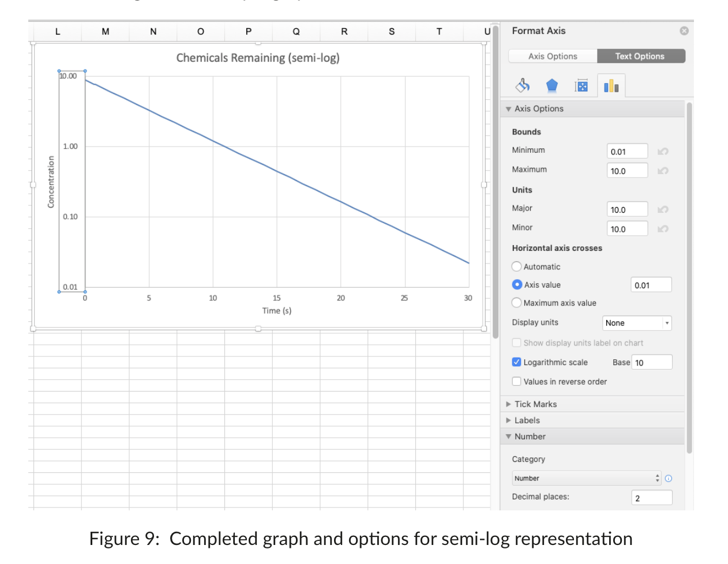Open the Size & Properties icon
This screenshot has height=564, width=728.
click(x=581, y=87)
